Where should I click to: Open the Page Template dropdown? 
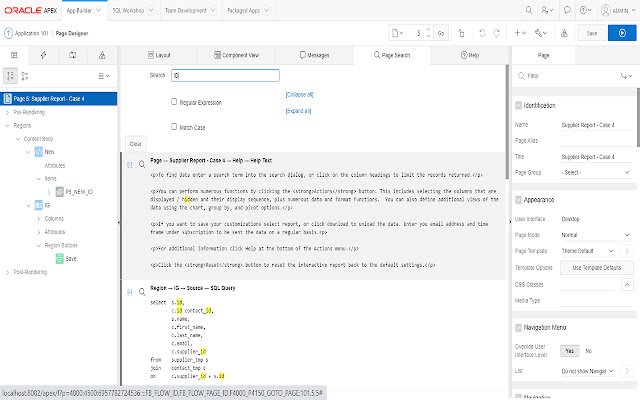click(x=588, y=251)
